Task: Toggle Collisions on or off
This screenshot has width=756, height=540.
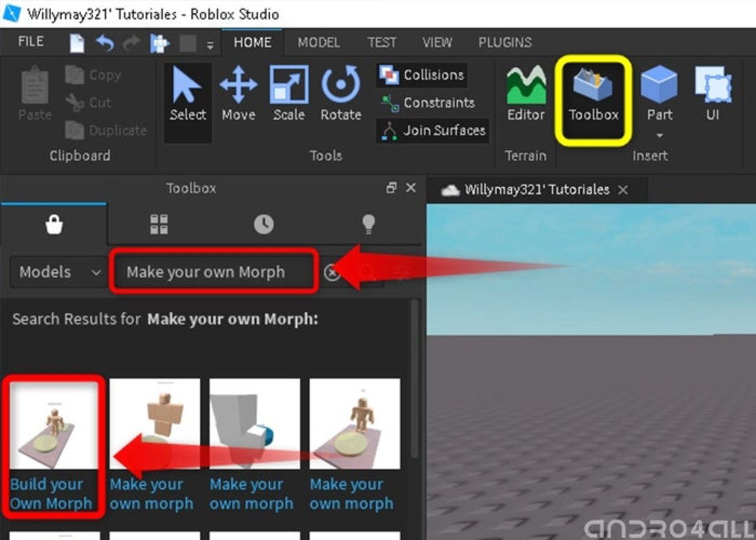Action: click(x=421, y=74)
